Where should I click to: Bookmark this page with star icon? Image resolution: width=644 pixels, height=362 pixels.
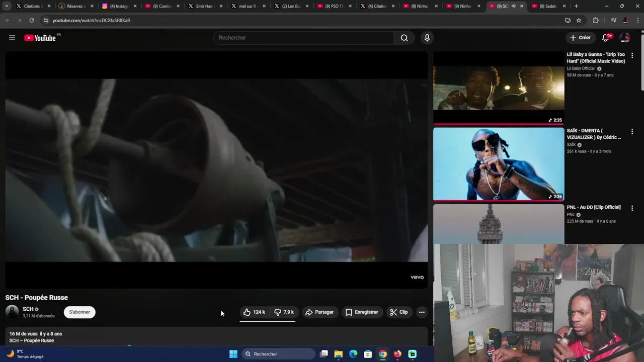pyautogui.click(x=579, y=20)
